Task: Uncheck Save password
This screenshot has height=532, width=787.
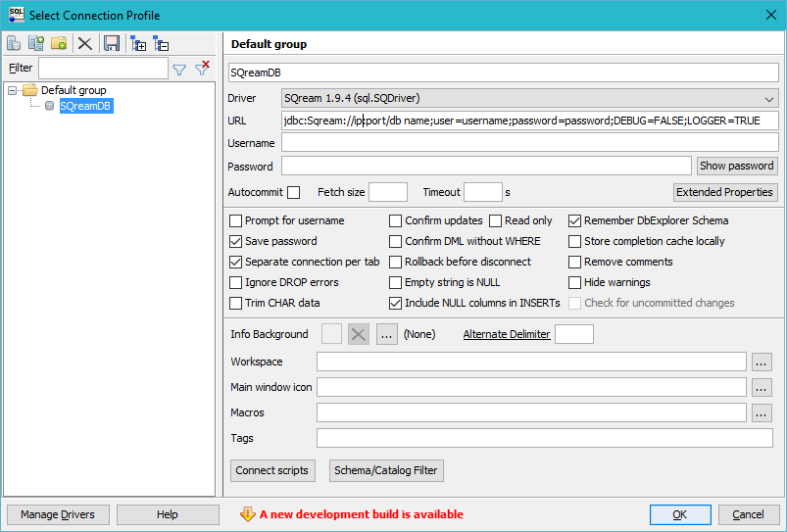Action: [235, 241]
